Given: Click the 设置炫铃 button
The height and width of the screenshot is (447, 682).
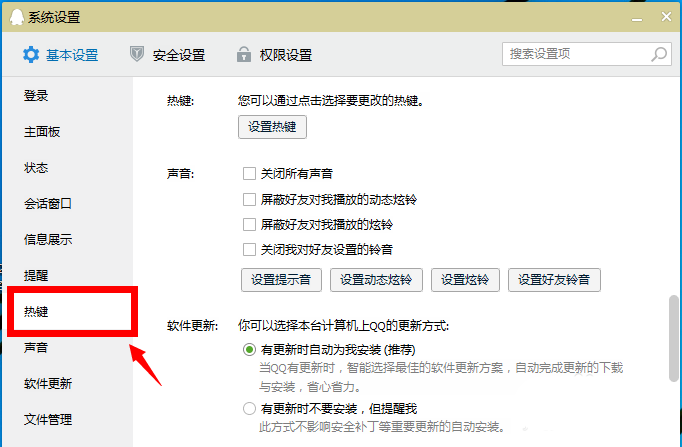Looking at the screenshot, I should pos(465,280).
